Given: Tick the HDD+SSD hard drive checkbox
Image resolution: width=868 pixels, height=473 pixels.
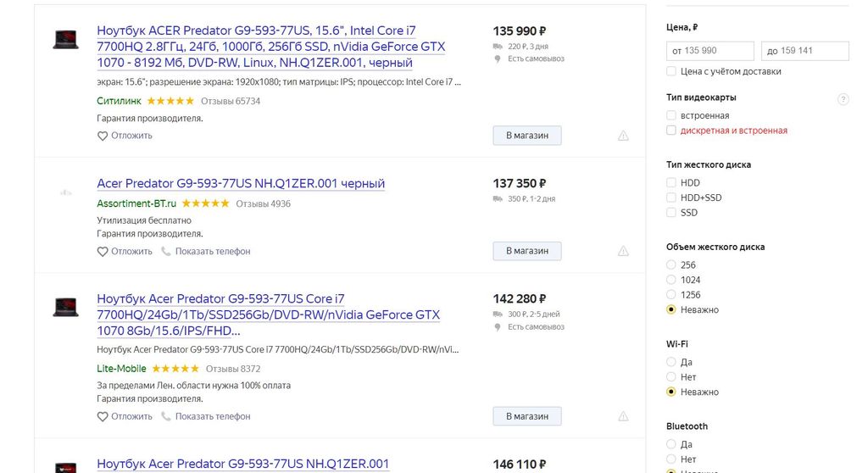Looking at the screenshot, I should pyautogui.click(x=672, y=198).
